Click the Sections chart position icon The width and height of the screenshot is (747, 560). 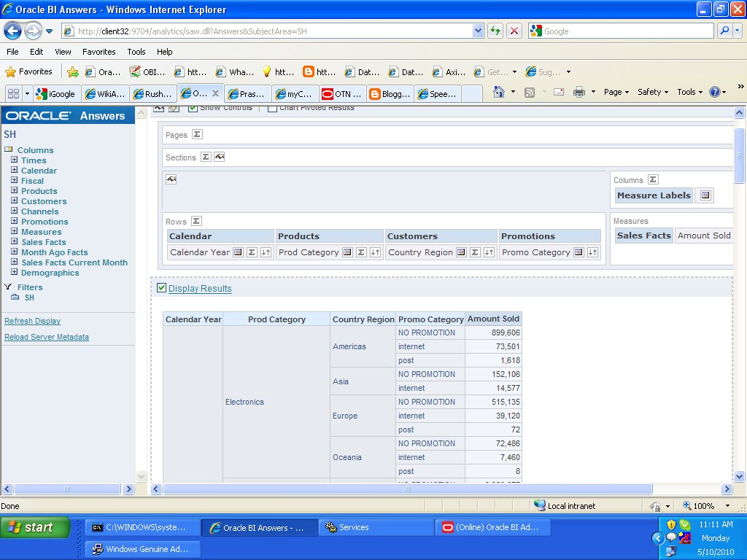pyautogui.click(x=219, y=157)
